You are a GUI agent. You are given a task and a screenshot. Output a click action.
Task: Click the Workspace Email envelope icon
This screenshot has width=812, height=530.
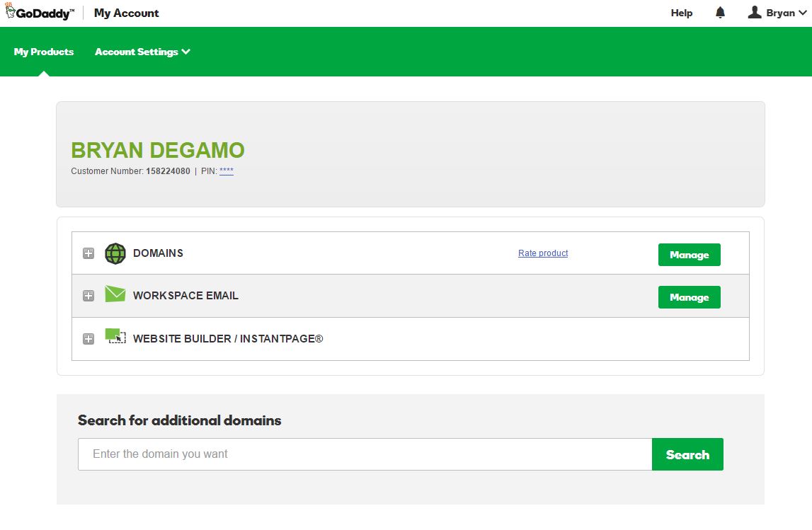pos(115,294)
